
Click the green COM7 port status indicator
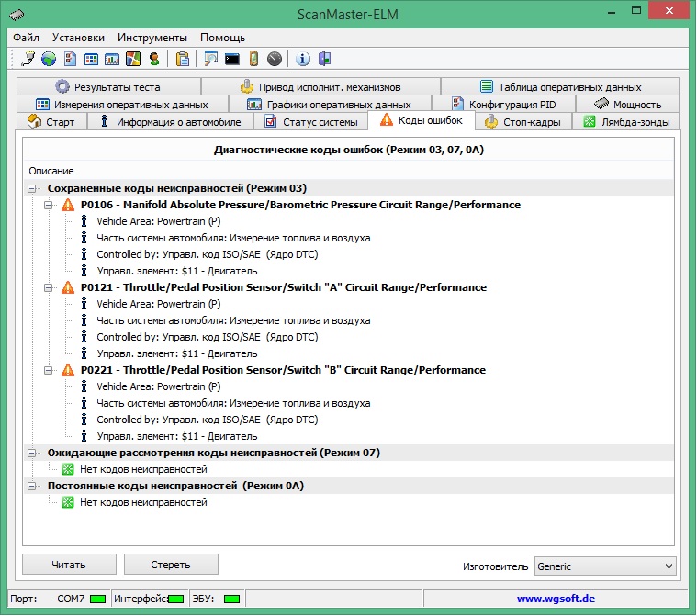point(97,599)
